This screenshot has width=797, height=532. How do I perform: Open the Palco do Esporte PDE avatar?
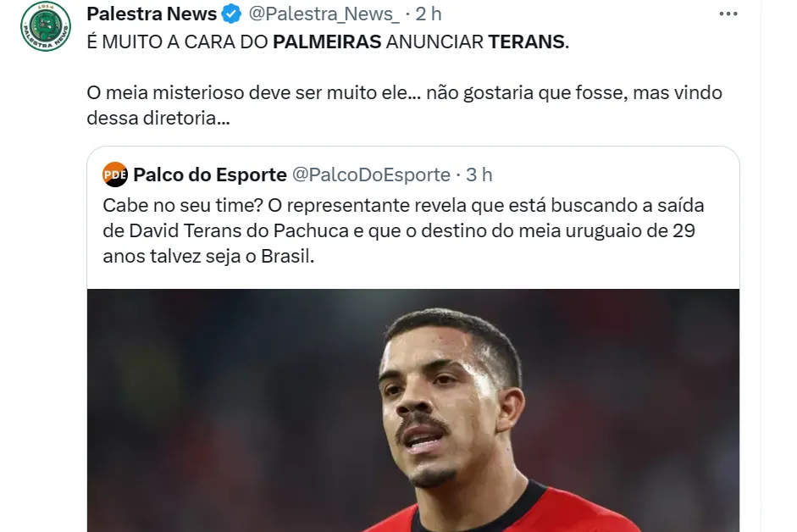pyautogui.click(x=115, y=175)
